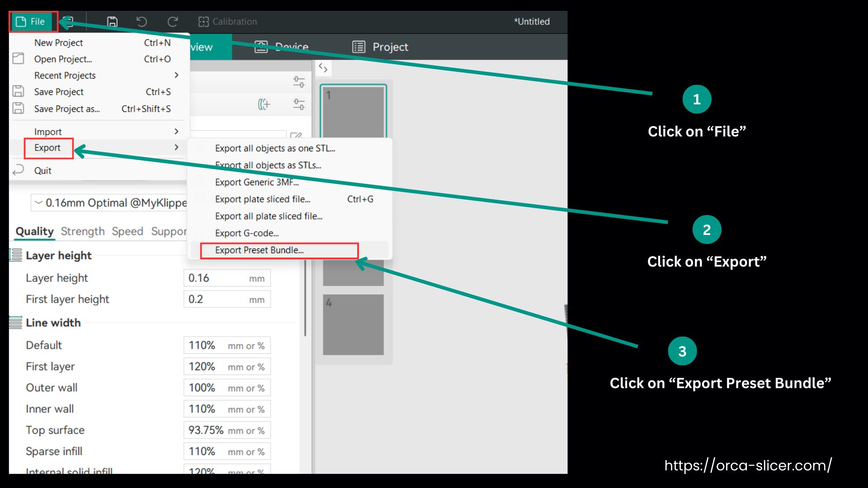Select Quit from the File menu
Viewport: 868px width, 488px height.
point(97,170)
